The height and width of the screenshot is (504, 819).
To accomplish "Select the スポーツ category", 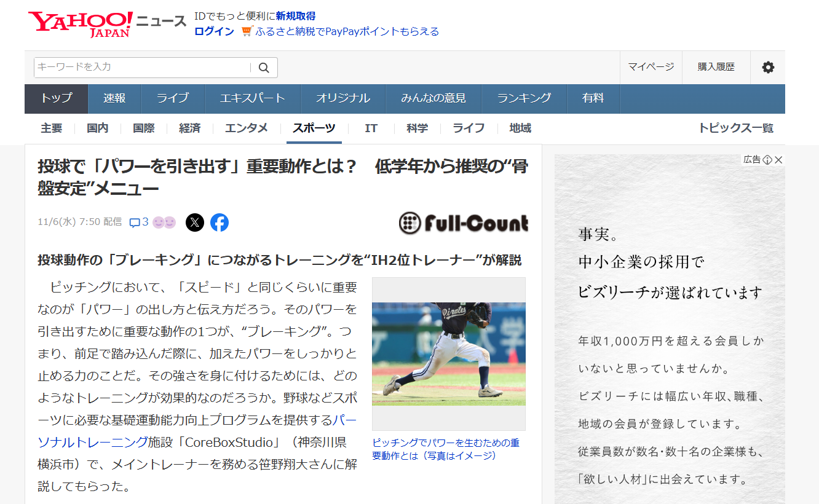I will 314,128.
